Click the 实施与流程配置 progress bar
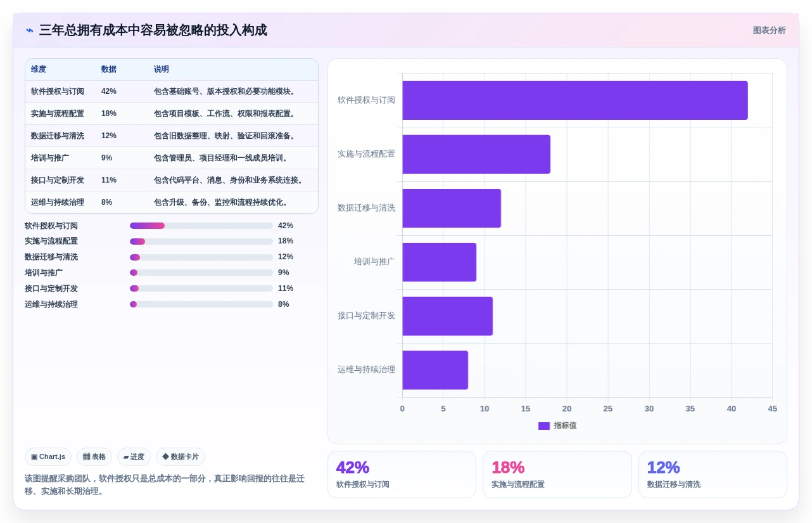This screenshot has width=812, height=523. [x=201, y=242]
